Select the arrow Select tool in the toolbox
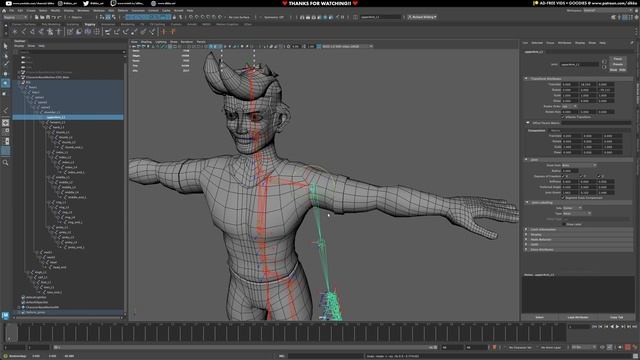 point(5,46)
